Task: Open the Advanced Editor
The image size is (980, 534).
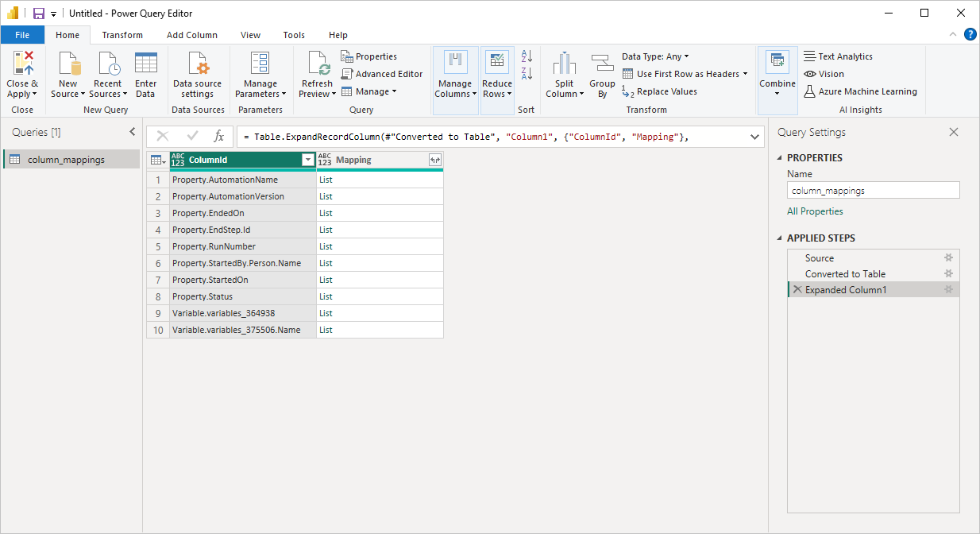Action: click(382, 74)
